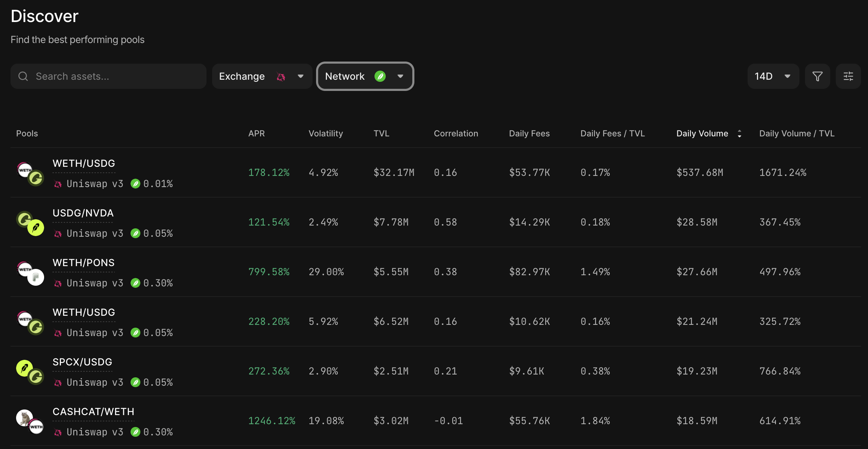Click the SPCX/USDG pool token icons
The image size is (868, 449).
[x=30, y=372]
